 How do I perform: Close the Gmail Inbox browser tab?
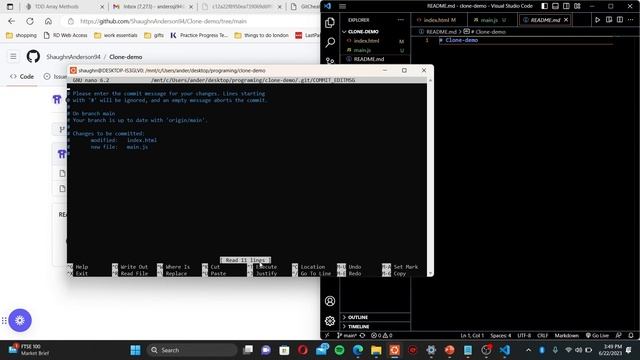pos(191,7)
